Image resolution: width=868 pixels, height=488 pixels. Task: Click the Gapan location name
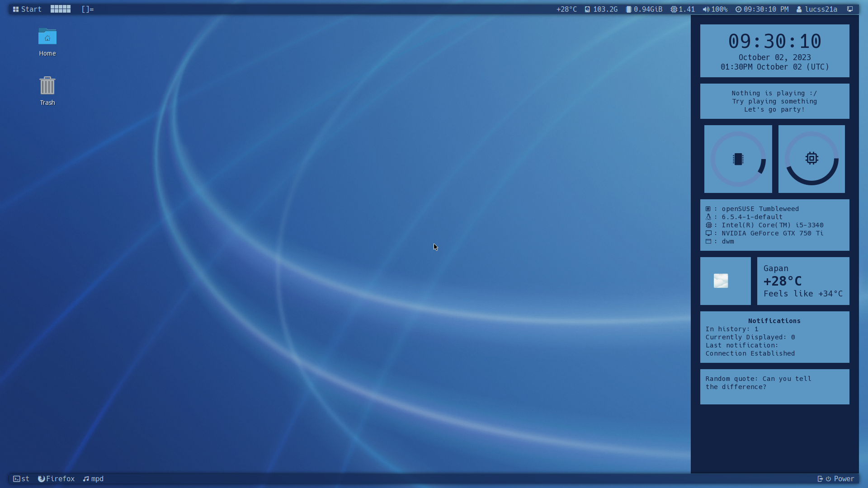(776, 268)
